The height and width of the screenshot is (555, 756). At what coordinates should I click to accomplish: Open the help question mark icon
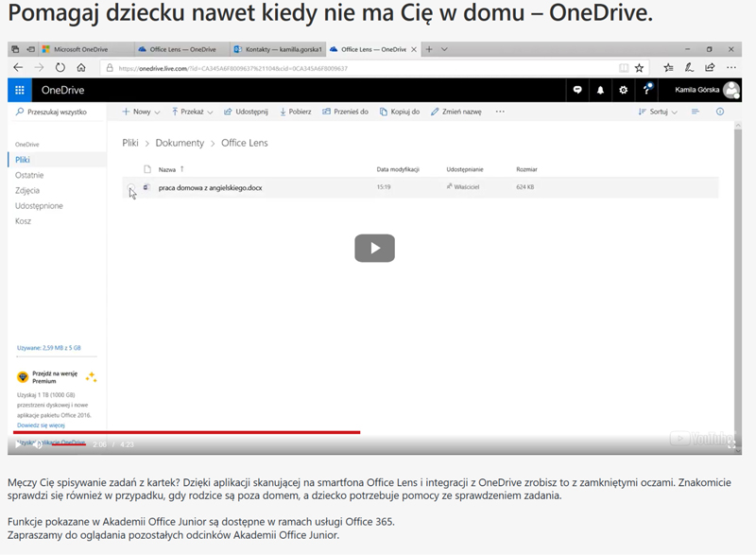[648, 90]
